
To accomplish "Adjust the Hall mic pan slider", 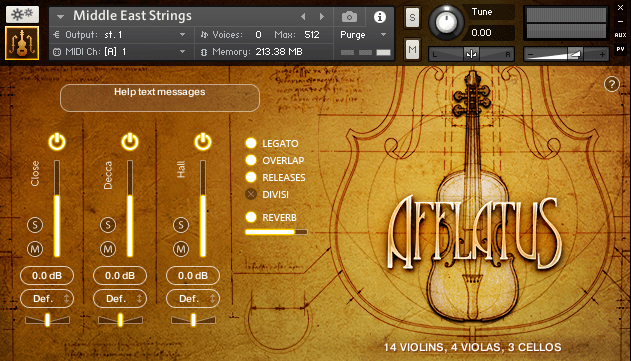I will point(193,320).
